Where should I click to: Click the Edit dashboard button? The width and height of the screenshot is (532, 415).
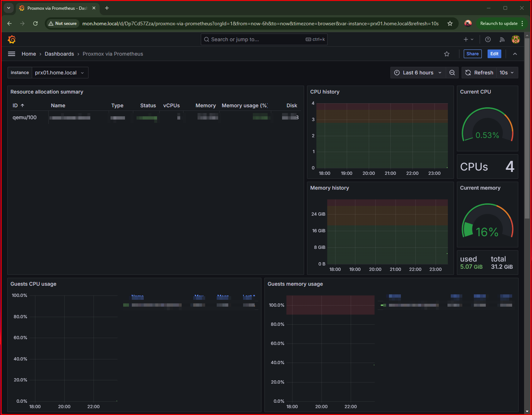[x=494, y=54]
